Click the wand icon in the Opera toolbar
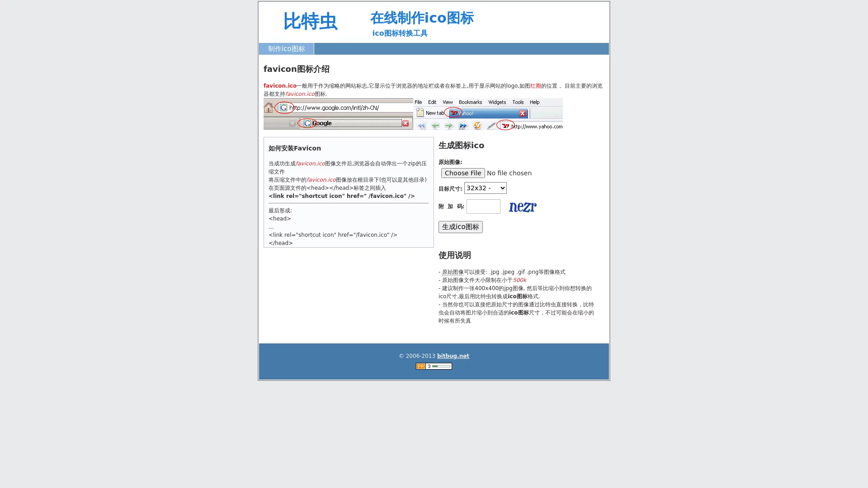Screen dimensions: 868x488 pos(491,126)
